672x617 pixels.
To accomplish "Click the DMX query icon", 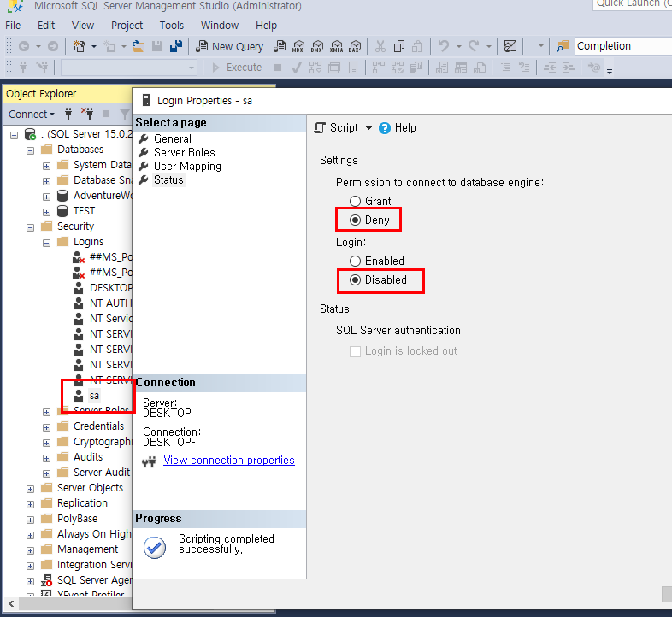I will (x=317, y=46).
